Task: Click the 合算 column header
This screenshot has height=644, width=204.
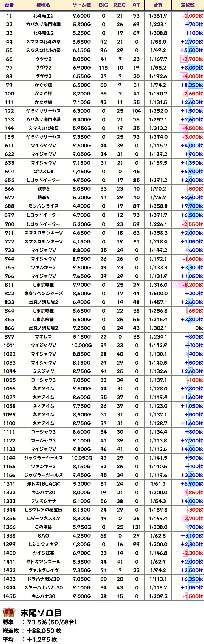Action: click(x=158, y=5)
